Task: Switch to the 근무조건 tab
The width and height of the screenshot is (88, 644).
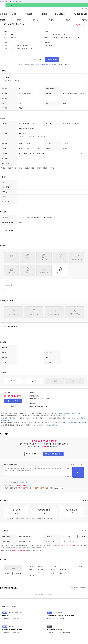Action: (19, 20)
